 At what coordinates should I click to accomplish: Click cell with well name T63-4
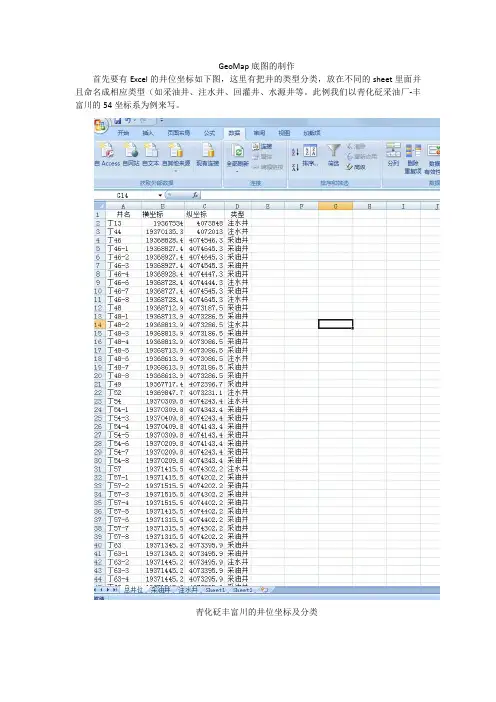coord(123,579)
